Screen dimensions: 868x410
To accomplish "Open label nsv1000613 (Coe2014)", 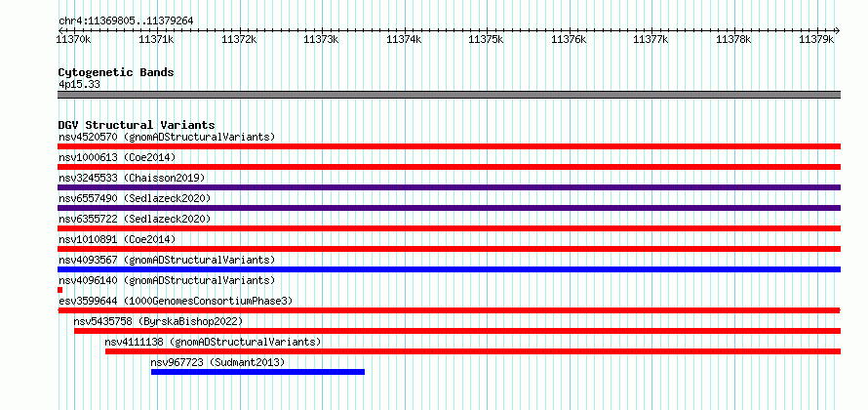I will (x=117, y=157).
